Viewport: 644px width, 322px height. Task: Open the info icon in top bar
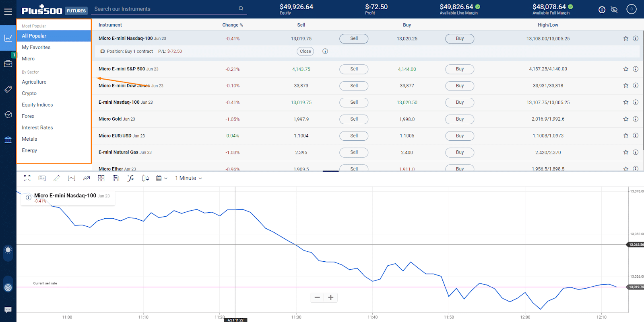tap(602, 10)
